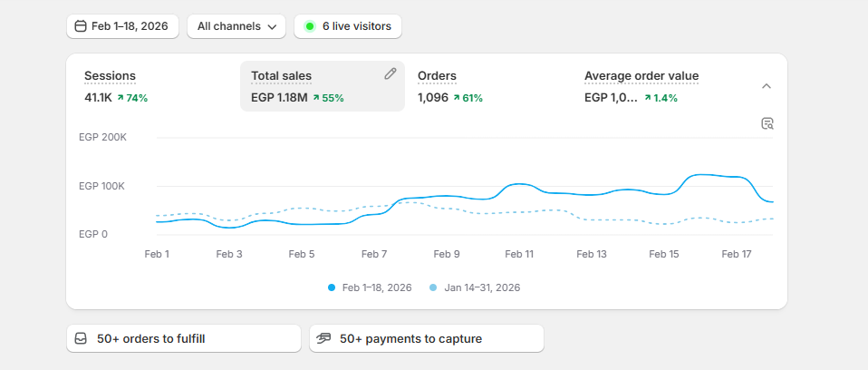Click the 74% sessions change
868x370 pixels.
click(137, 98)
